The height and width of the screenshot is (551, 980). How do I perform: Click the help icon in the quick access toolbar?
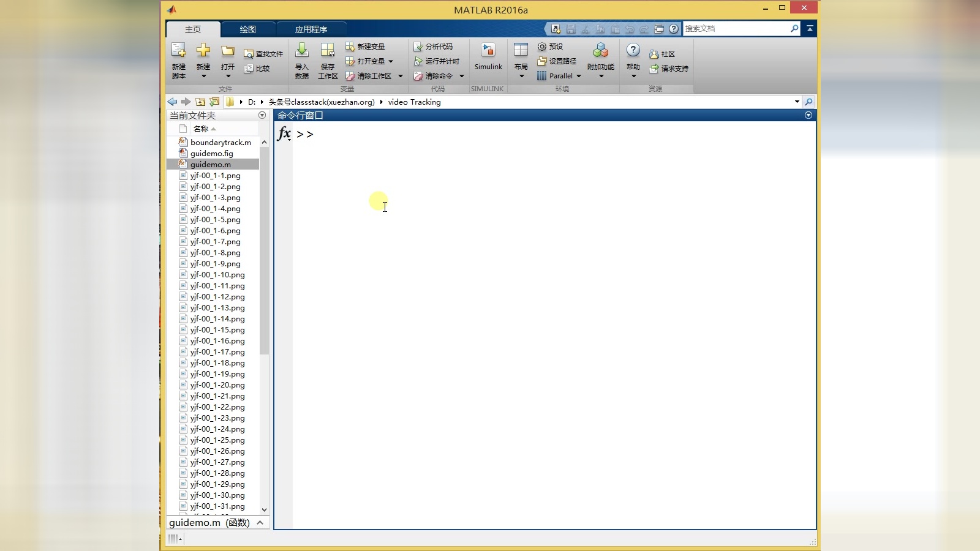click(x=674, y=29)
